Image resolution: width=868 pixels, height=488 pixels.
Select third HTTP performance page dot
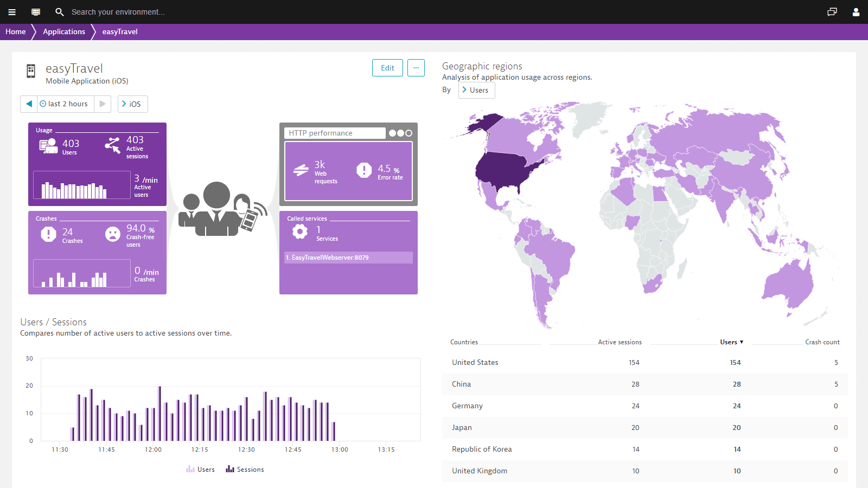click(409, 133)
